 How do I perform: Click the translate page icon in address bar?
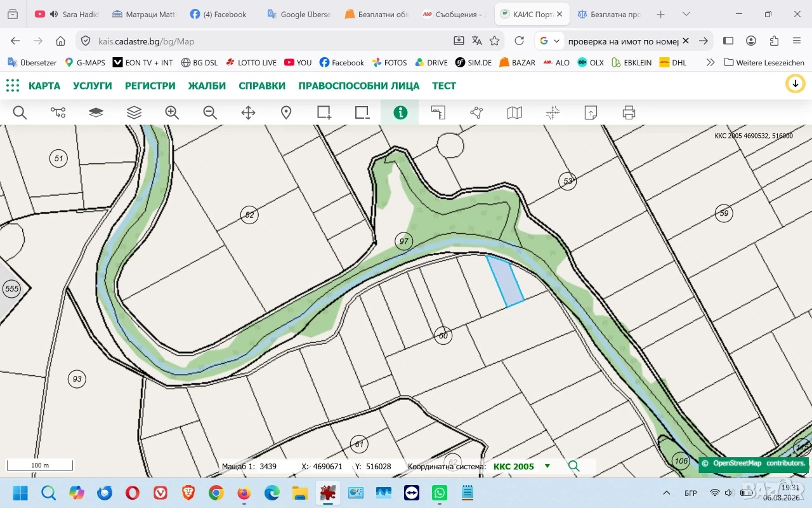point(476,41)
